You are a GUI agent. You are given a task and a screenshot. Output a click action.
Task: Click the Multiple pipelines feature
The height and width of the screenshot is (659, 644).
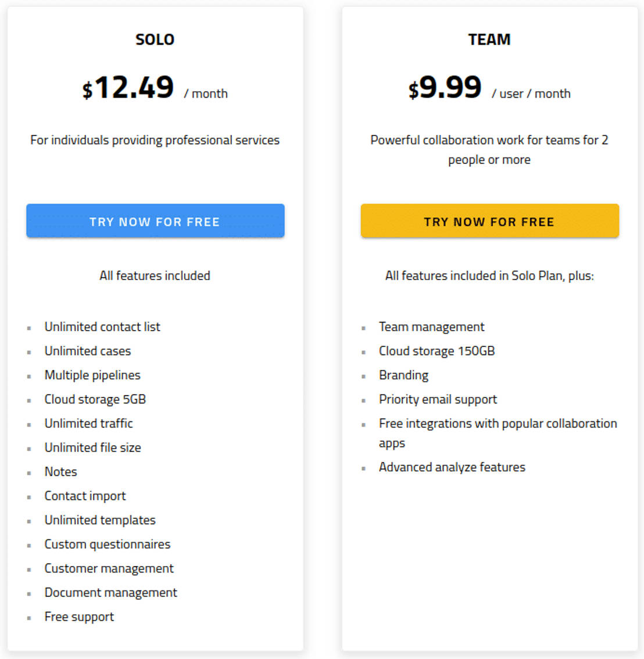click(92, 375)
